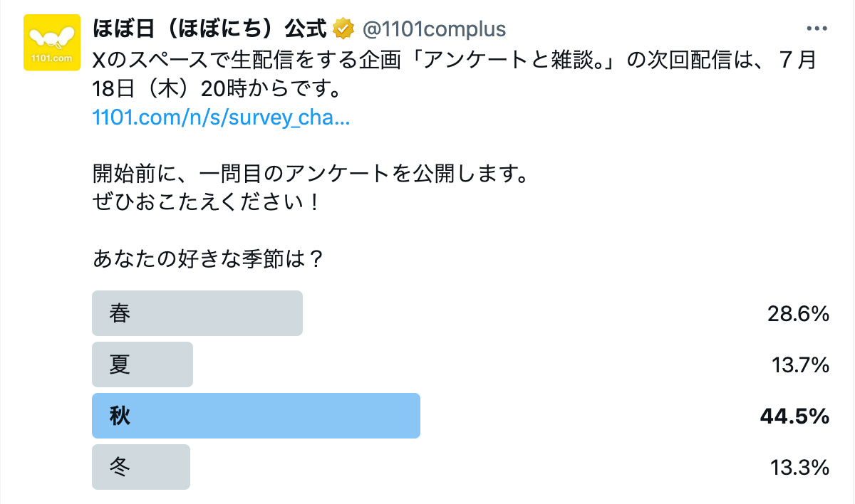This screenshot has width=855, height=504.
Task: Open the 1101.com/n/s/survey_cha... link
Action: [221, 117]
